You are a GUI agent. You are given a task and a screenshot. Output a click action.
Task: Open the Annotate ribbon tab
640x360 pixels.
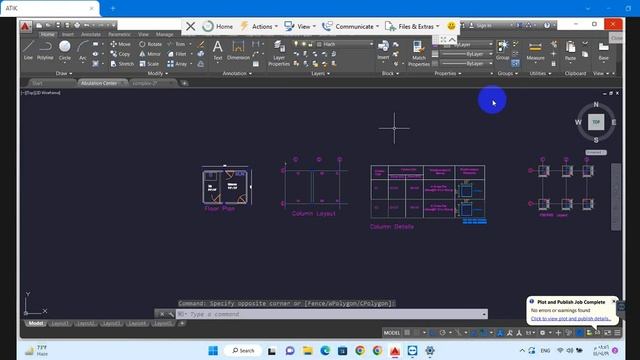click(91, 35)
